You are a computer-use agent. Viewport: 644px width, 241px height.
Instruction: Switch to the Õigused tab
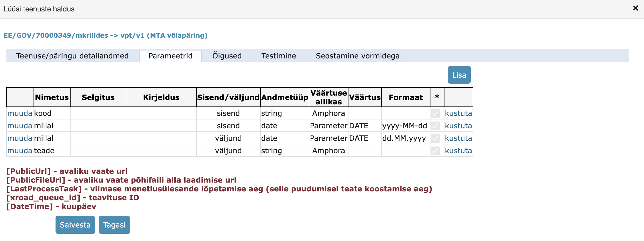tap(227, 56)
